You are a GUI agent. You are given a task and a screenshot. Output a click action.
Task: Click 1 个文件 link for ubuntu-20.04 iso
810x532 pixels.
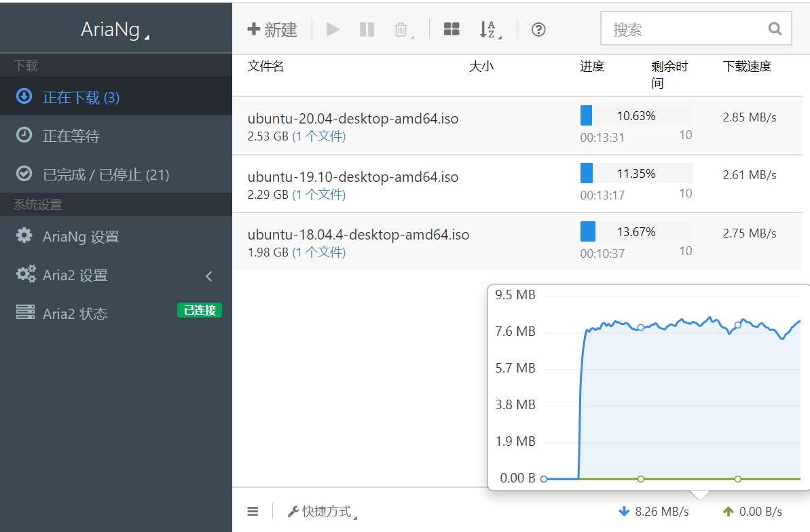pyautogui.click(x=318, y=136)
